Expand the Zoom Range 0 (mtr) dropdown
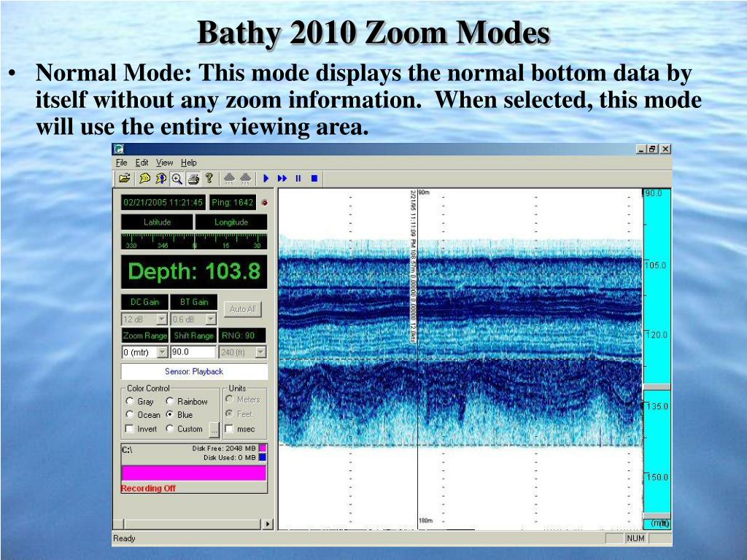Image resolution: width=747 pixels, height=560 pixels. pos(163,352)
